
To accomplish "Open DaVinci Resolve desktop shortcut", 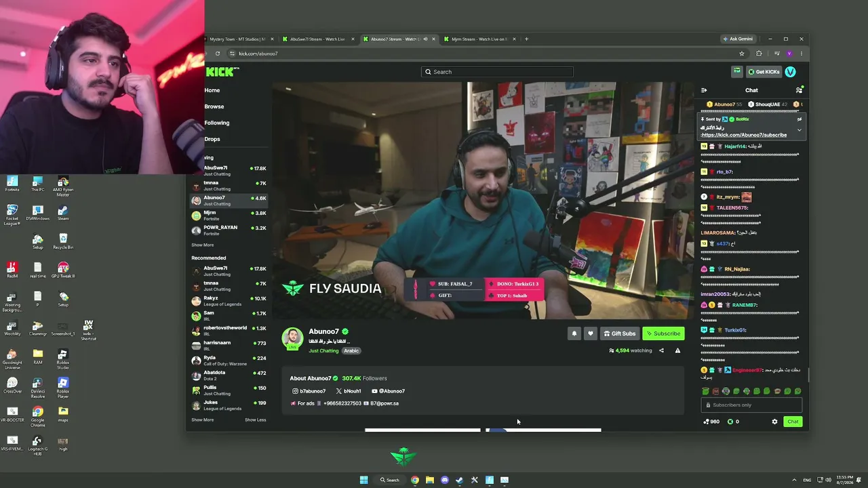I will (x=37, y=388).
